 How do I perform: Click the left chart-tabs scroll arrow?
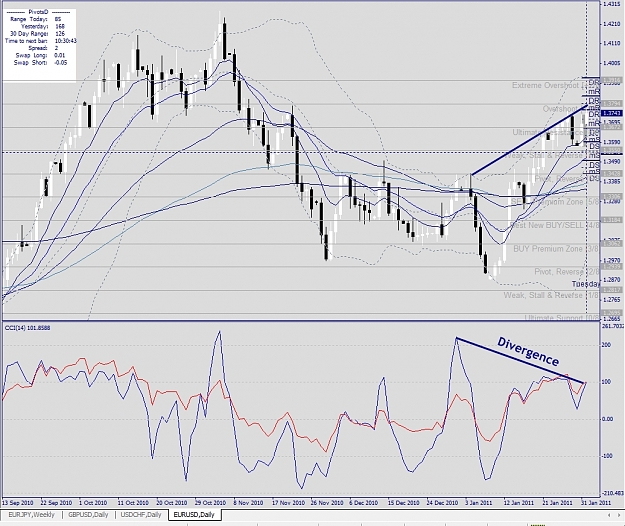[x=609, y=515]
